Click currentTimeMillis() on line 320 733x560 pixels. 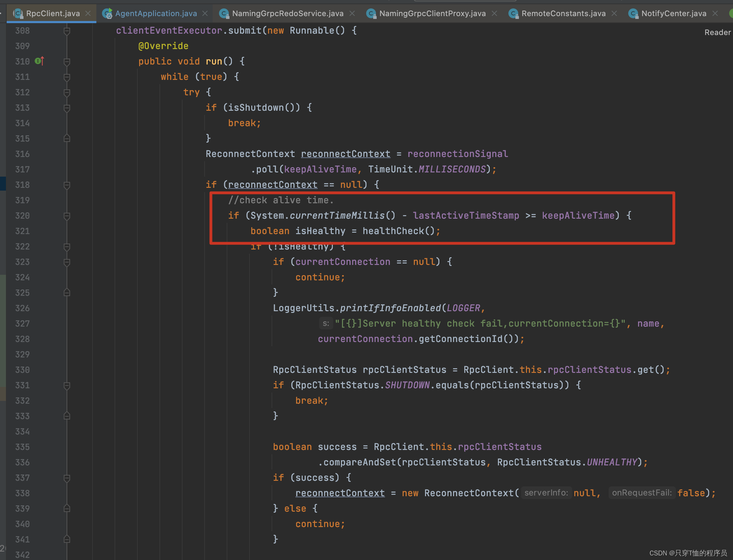[x=343, y=216]
